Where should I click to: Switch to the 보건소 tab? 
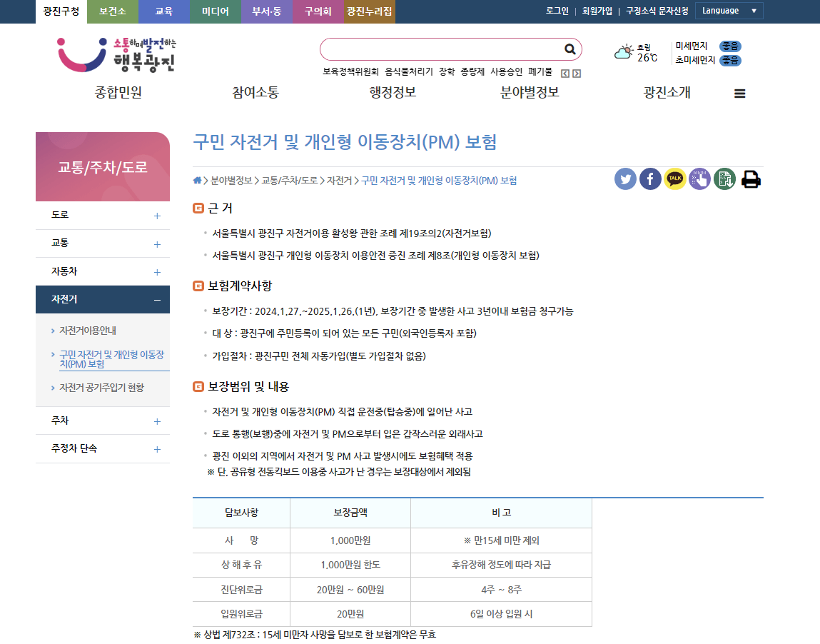coord(112,11)
